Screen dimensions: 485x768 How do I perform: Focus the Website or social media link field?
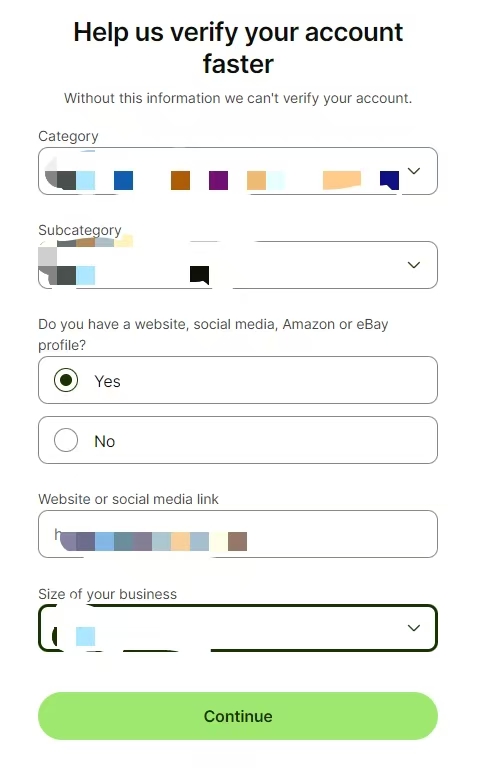pyautogui.click(x=238, y=534)
